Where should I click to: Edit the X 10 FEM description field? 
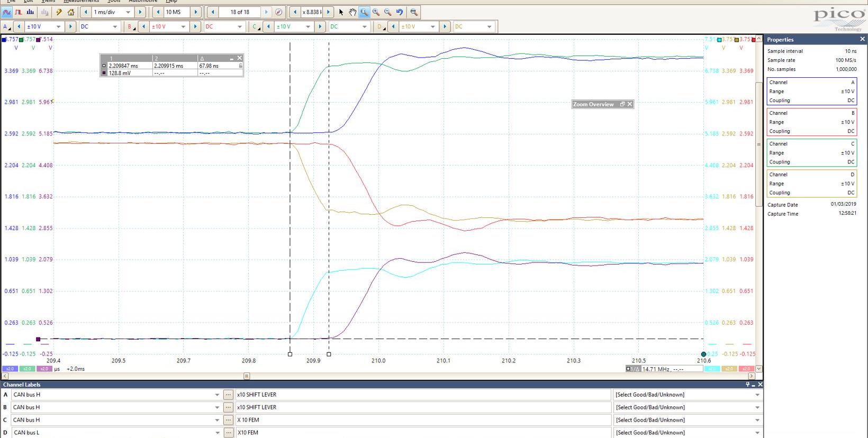[423, 420]
